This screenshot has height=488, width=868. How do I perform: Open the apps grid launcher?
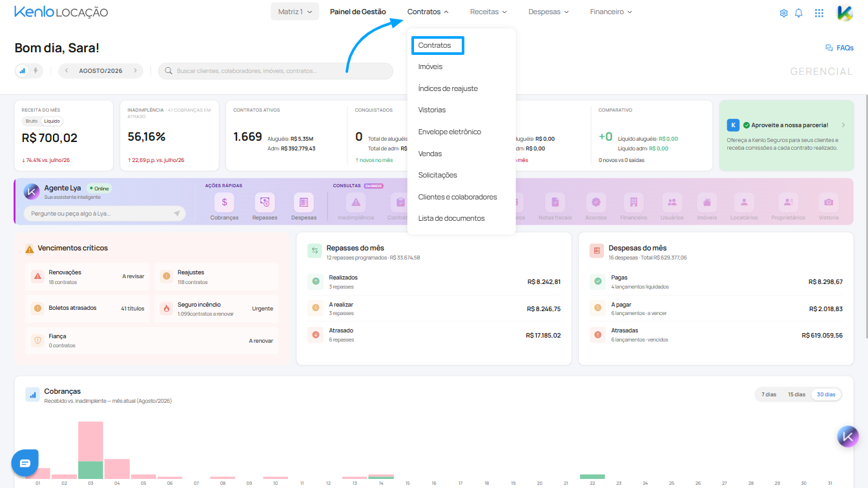click(819, 12)
